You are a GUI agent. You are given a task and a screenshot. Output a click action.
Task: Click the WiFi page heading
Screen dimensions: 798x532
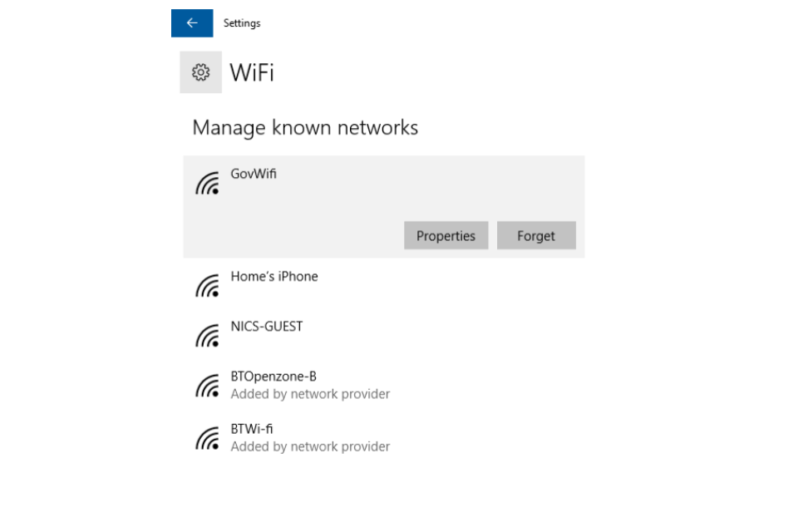click(x=252, y=72)
